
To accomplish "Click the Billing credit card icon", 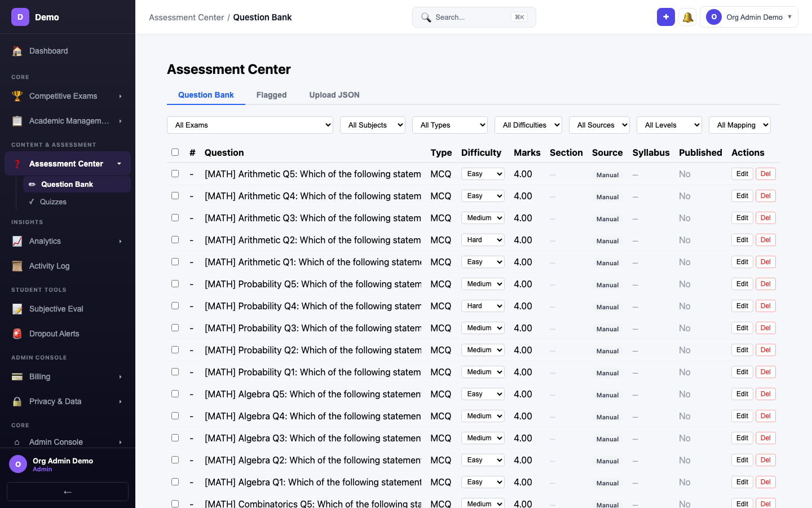I will click(x=17, y=376).
